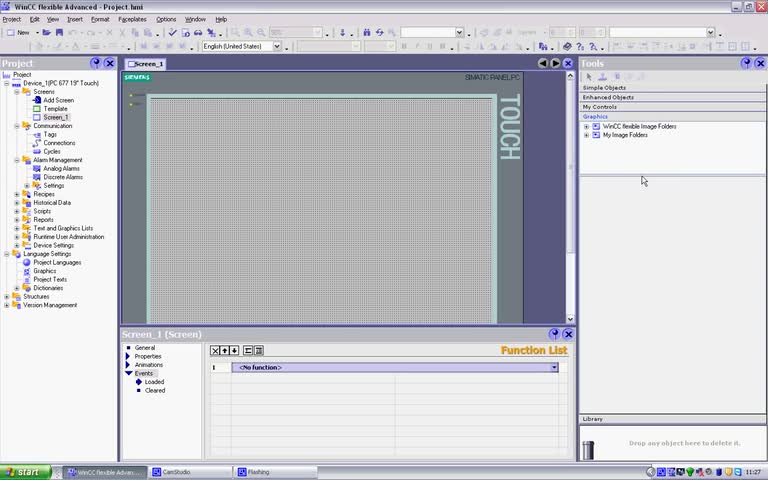Click the download arrow toolbar icon
The image size is (768, 480).
tap(342, 32)
